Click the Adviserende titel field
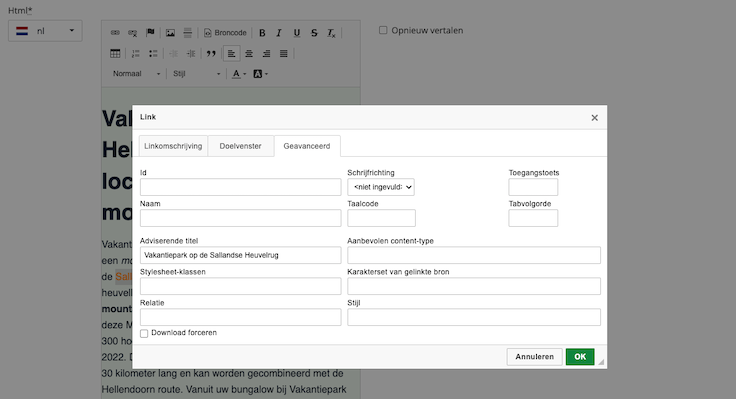 coord(240,255)
